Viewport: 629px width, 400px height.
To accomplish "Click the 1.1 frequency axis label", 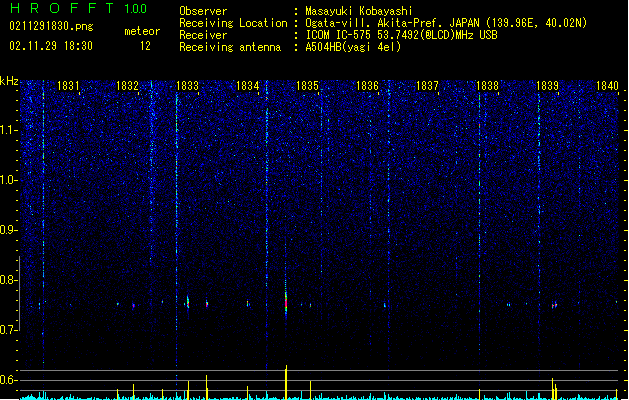I will 9,130.
